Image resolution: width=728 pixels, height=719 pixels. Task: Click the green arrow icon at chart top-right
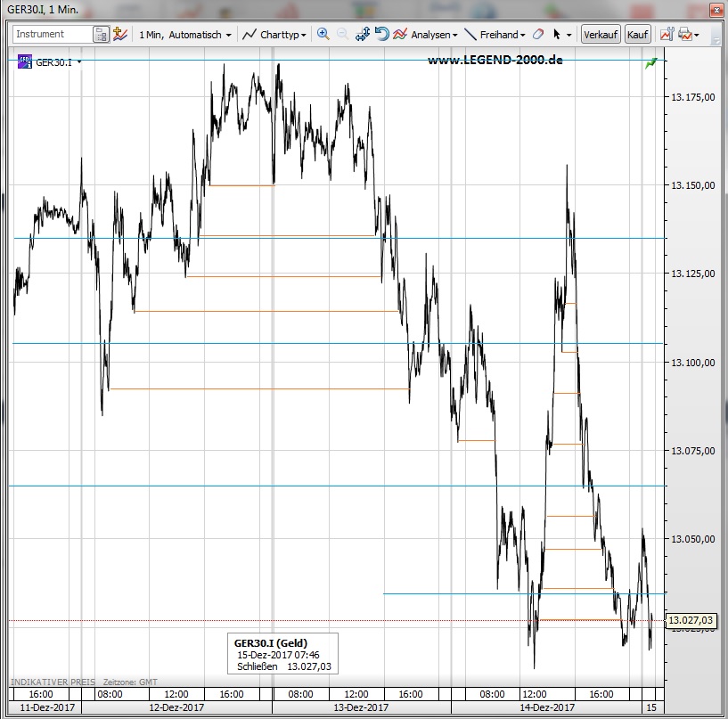point(652,62)
